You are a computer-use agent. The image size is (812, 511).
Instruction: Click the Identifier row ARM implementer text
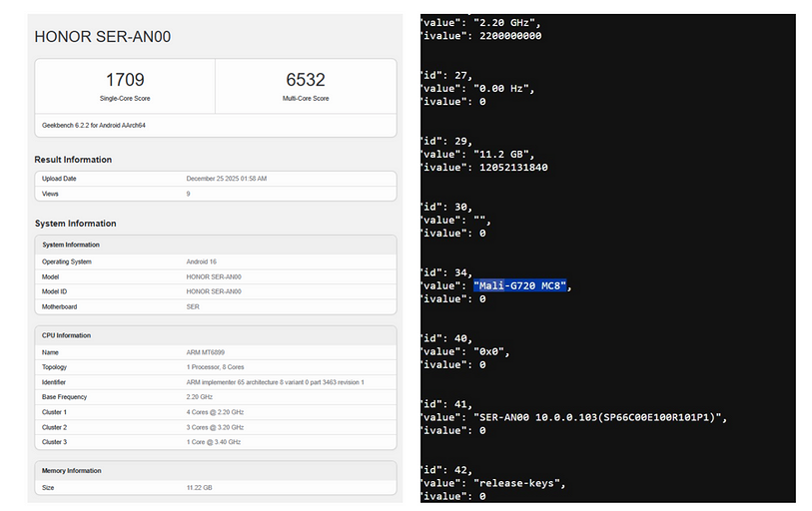275,382
